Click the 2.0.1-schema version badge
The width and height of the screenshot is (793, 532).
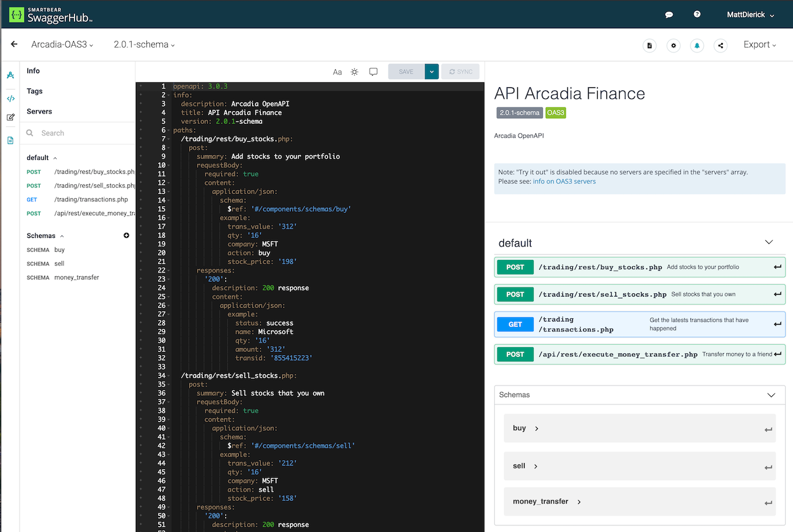coord(519,113)
